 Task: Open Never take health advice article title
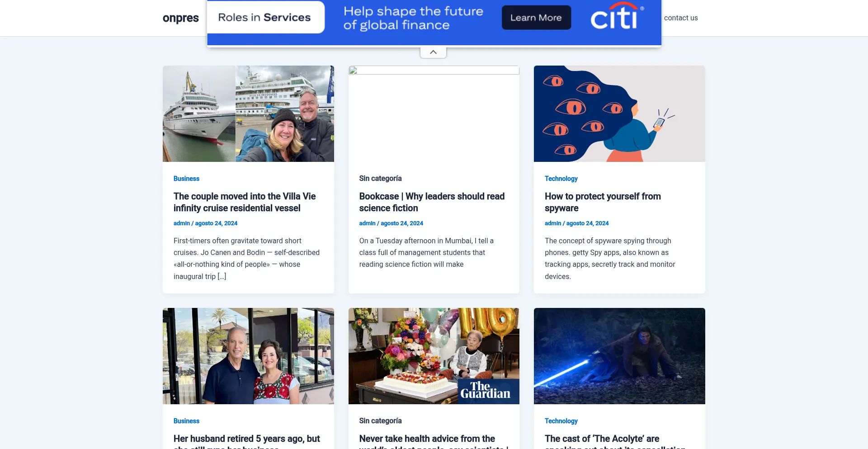434,441
